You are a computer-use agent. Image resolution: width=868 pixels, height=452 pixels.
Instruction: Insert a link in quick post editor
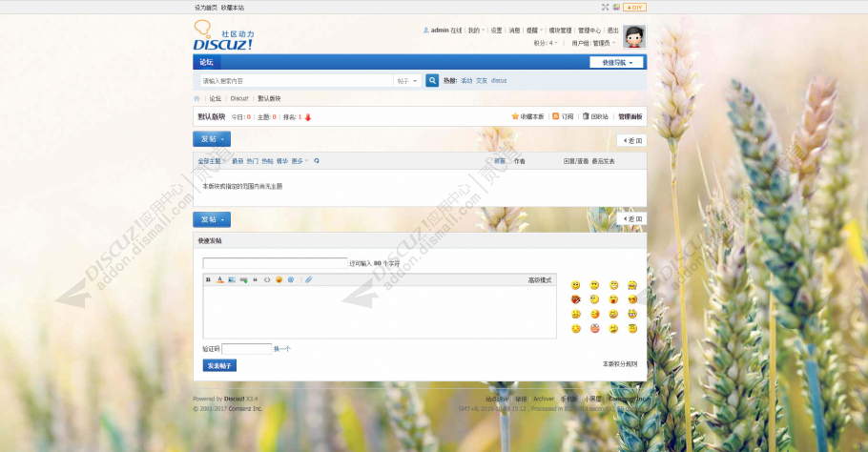[243, 280]
